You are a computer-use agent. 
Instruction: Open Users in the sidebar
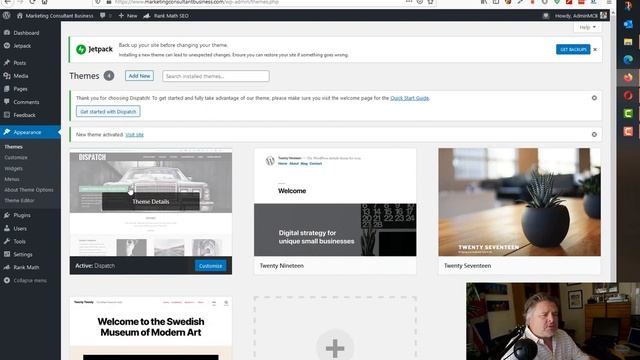(x=20, y=229)
